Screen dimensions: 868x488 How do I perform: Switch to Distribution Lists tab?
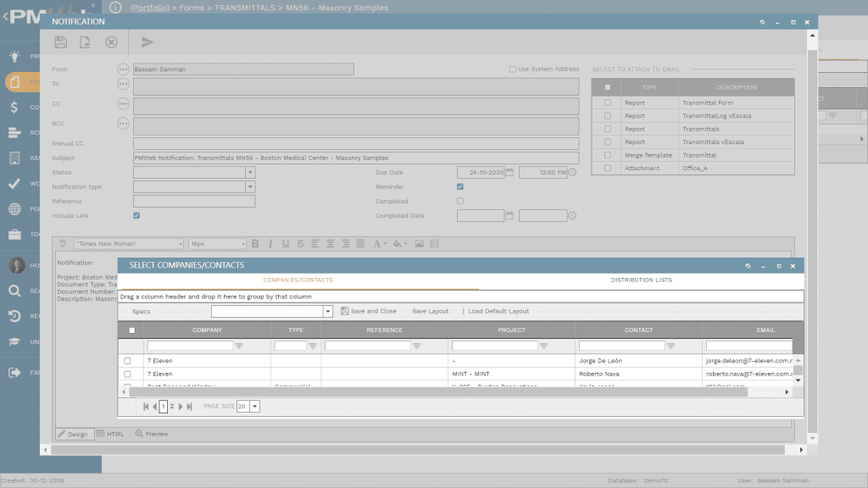click(x=641, y=280)
